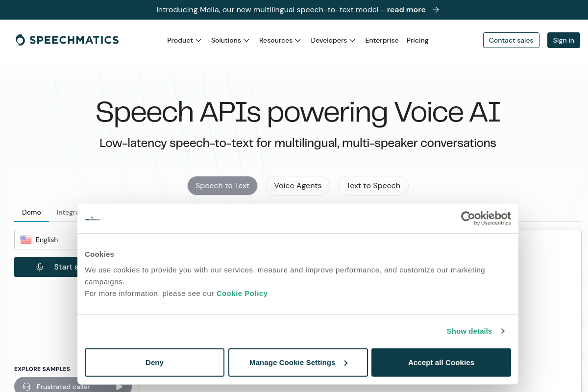
Task: Select the Demo tab
Action: pyautogui.click(x=31, y=212)
